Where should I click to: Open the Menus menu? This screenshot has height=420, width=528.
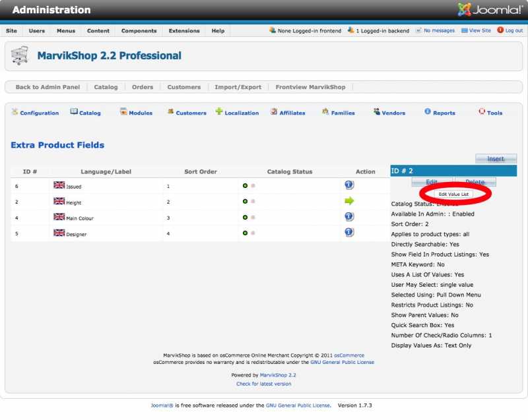[66, 30]
